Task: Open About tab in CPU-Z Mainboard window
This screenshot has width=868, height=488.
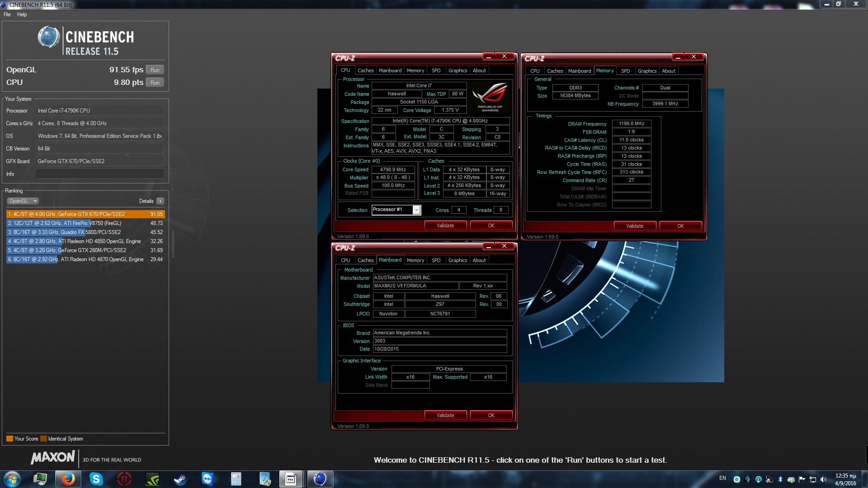Action: pyautogui.click(x=479, y=260)
